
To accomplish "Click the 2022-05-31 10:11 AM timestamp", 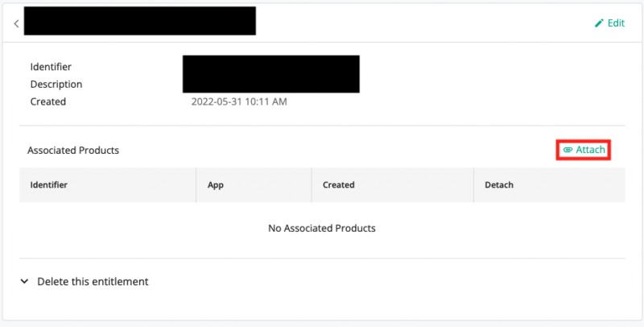I will [239, 102].
